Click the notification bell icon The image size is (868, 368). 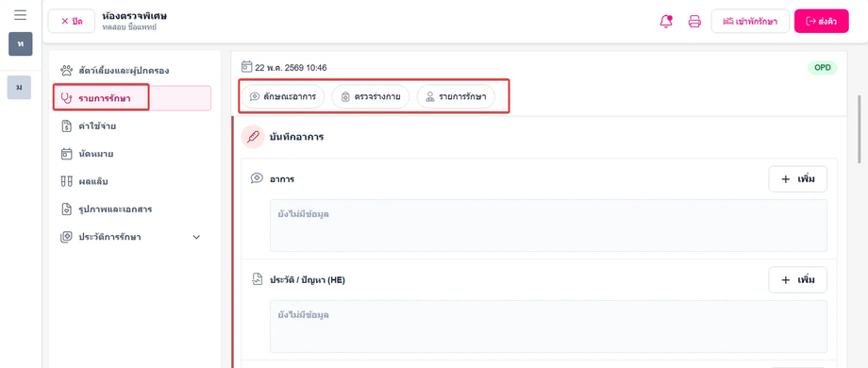click(666, 22)
